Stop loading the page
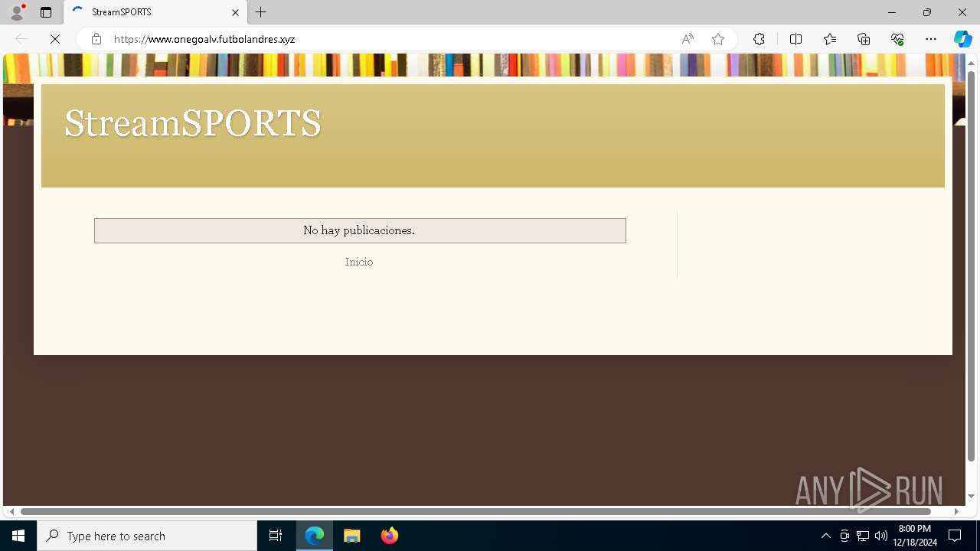This screenshot has width=980, height=551. 55,39
